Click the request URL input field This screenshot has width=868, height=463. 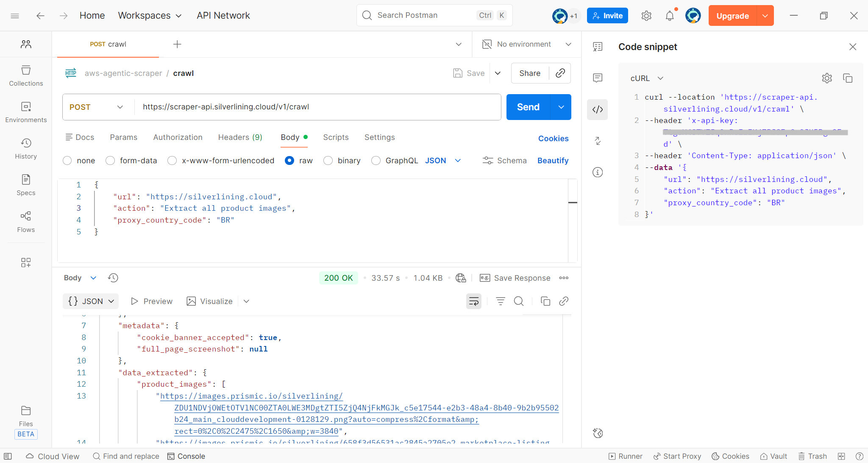[318, 107]
